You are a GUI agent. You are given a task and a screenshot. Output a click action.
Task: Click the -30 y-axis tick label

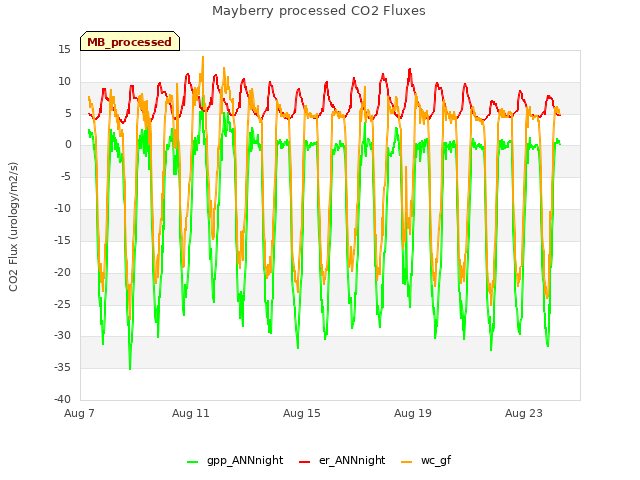click(63, 336)
